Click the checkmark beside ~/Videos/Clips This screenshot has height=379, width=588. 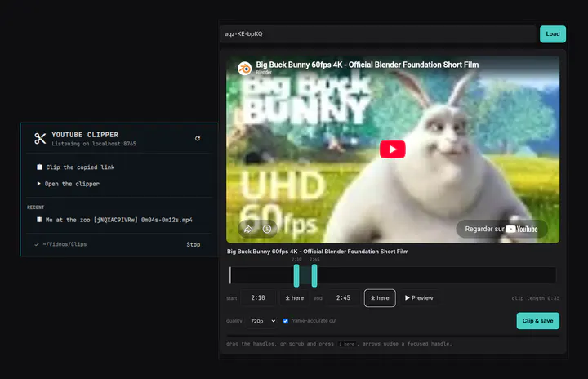click(x=37, y=244)
